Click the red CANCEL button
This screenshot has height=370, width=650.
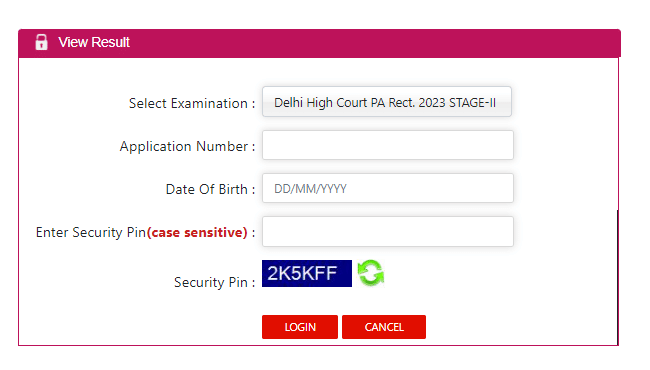pyautogui.click(x=384, y=327)
